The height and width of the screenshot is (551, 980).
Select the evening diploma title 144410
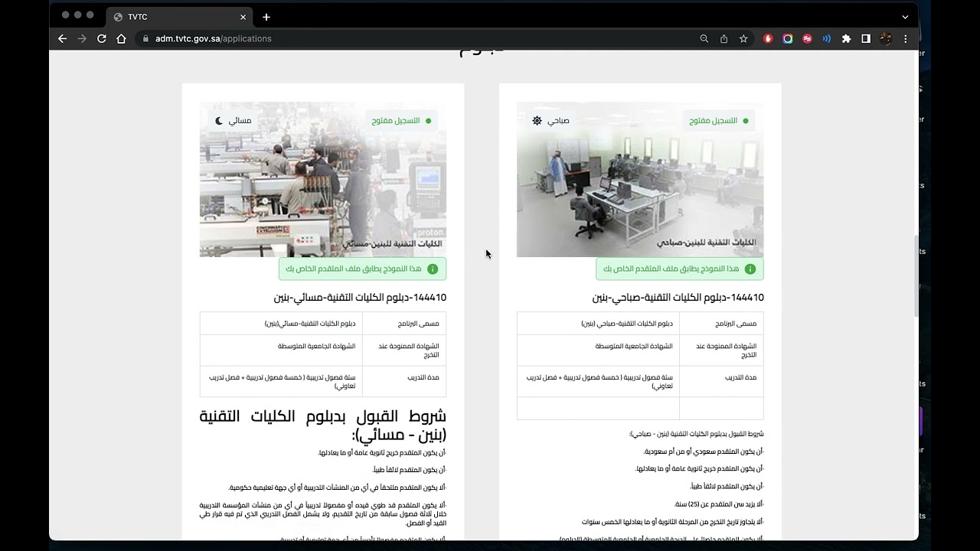click(x=360, y=297)
